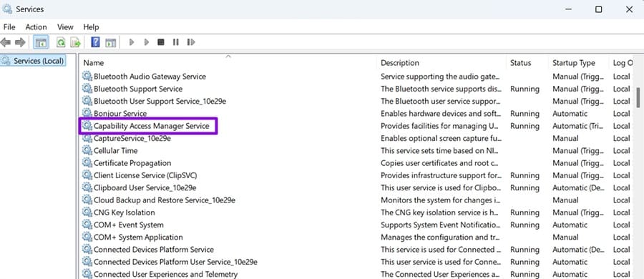Click 'Copies user certificates and root c...' description
Image resolution: width=644 pixels, height=279 pixels.
[440, 162]
